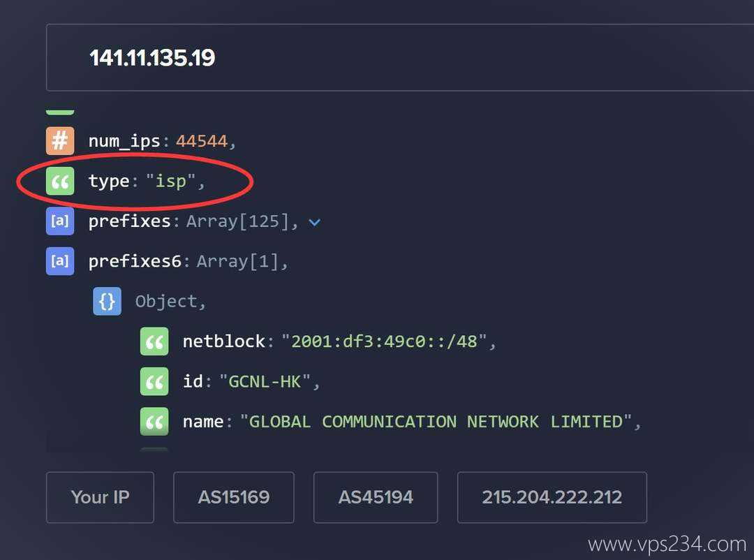Screen dimensions: 754x560
Task: Select the type value "isp"
Action: click(171, 182)
